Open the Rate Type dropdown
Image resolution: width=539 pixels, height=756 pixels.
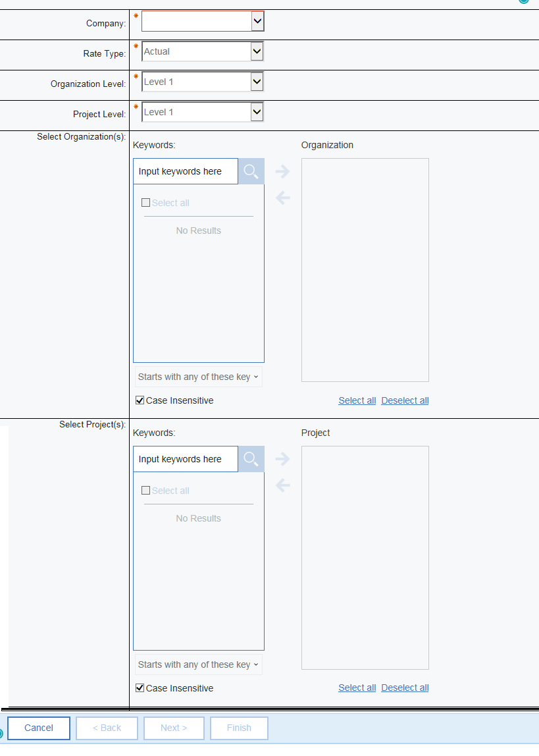tap(257, 51)
